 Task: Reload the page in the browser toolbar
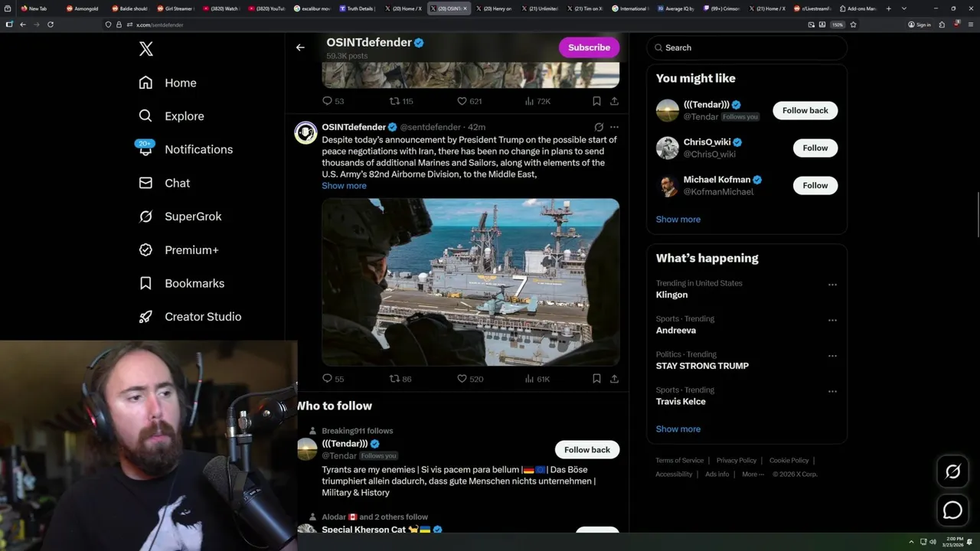[x=51, y=24]
